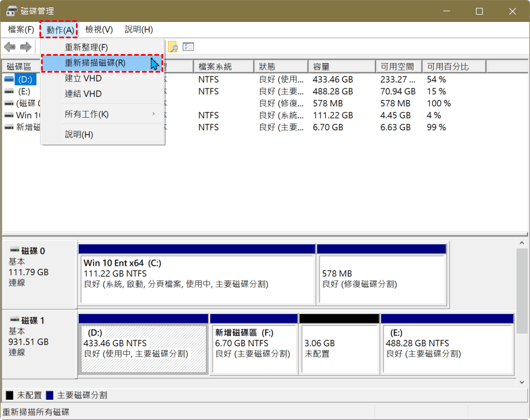Open the 說明(H) menu in menu bar
Viewport: 530px width, 420px height.
coord(139,29)
